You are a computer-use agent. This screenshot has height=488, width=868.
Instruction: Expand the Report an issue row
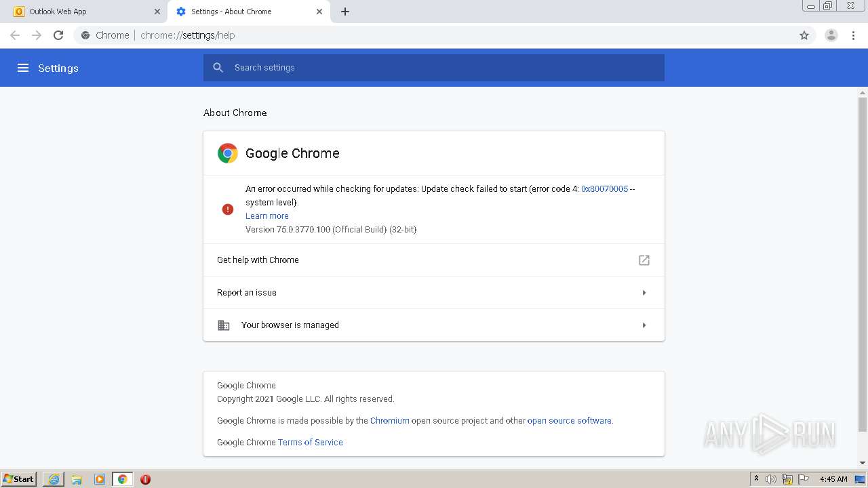pos(644,293)
